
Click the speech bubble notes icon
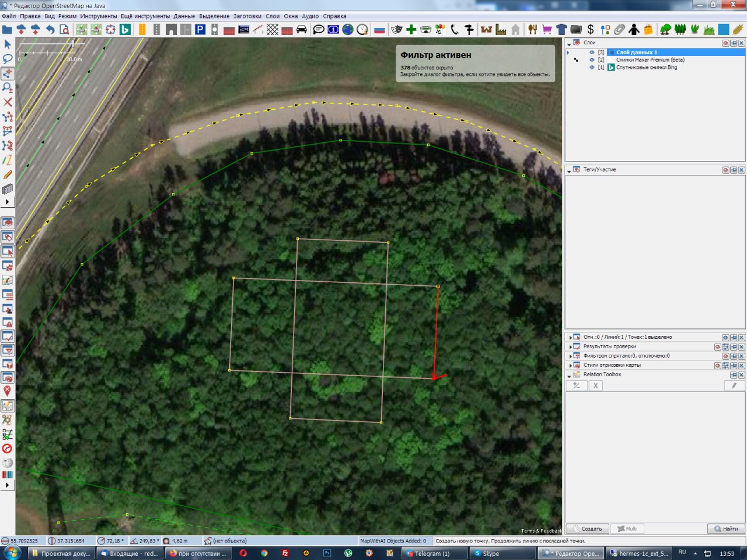tap(319, 29)
